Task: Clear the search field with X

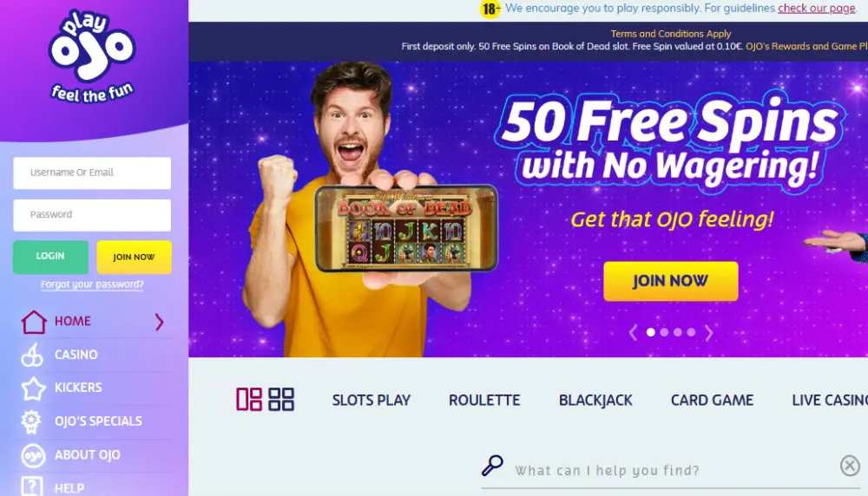Action: click(x=850, y=466)
